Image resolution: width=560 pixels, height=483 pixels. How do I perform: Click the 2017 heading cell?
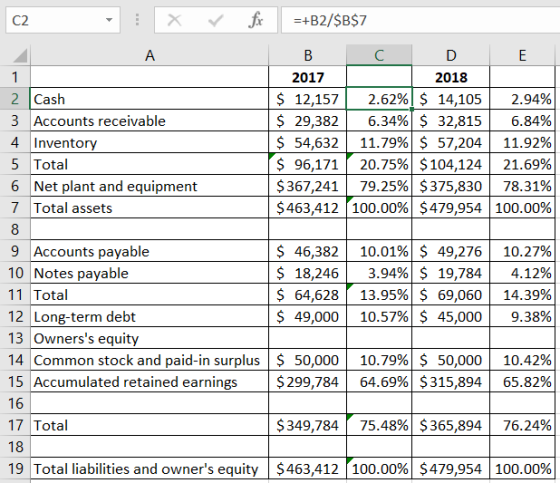(308, 77)
